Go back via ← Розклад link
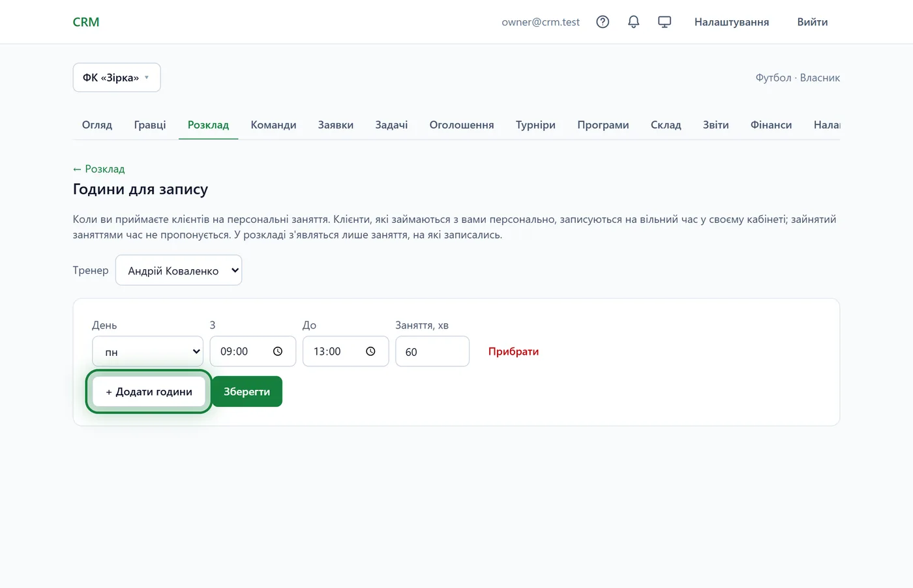This screenshot has height=588, width=913. click(98, 169)
